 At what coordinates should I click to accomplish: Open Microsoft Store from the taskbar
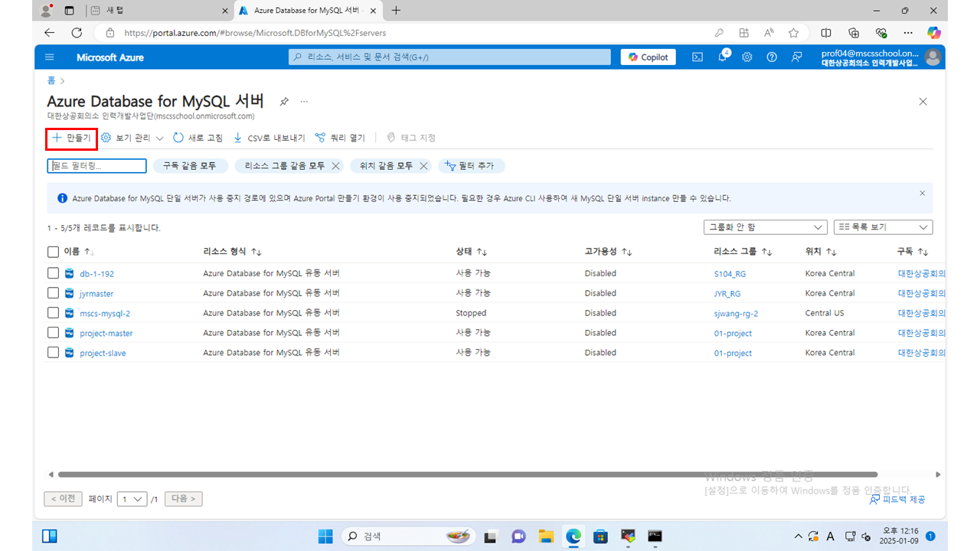tap(601, 536)
